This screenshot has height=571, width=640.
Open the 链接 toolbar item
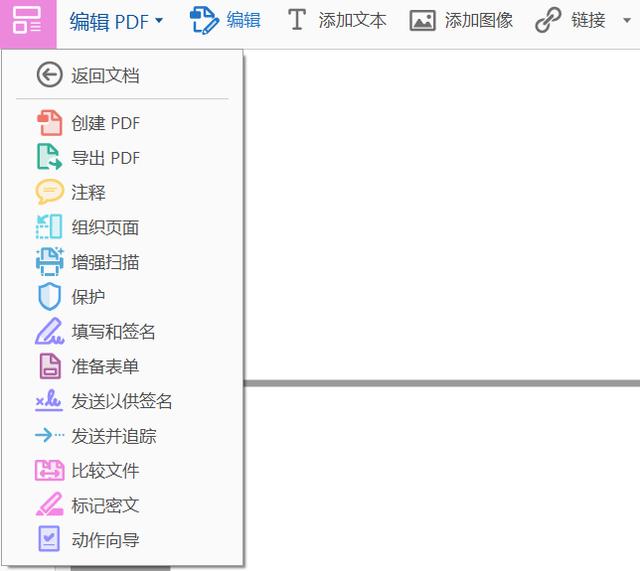[x=588, y=20]
